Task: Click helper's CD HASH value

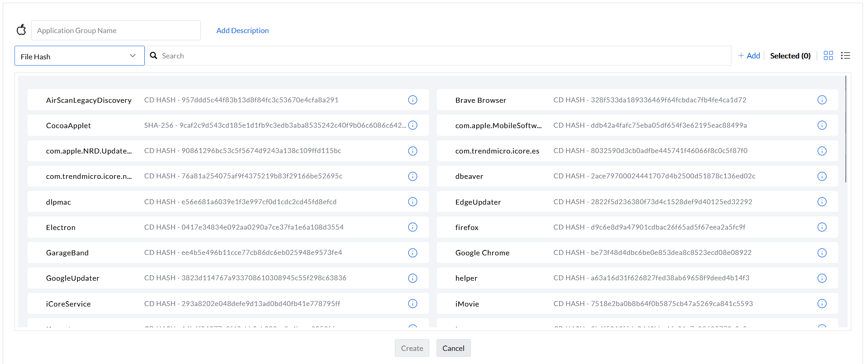Action: coord(651,278)
